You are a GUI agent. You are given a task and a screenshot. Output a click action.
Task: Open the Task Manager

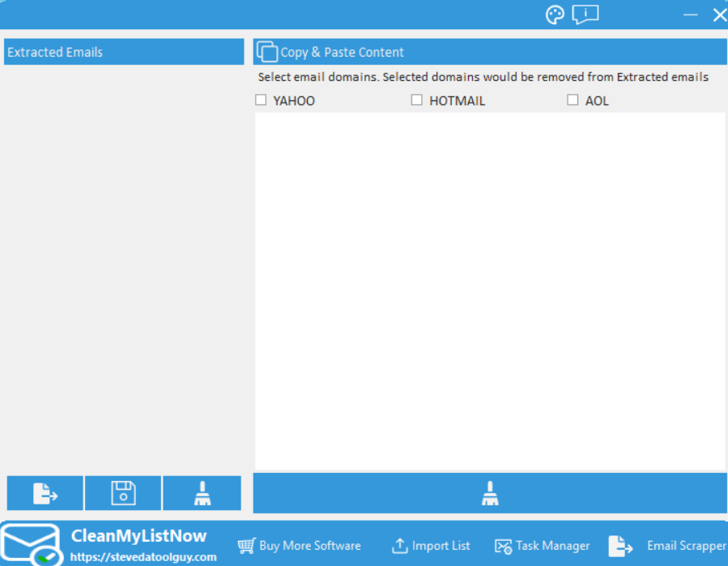543,546
